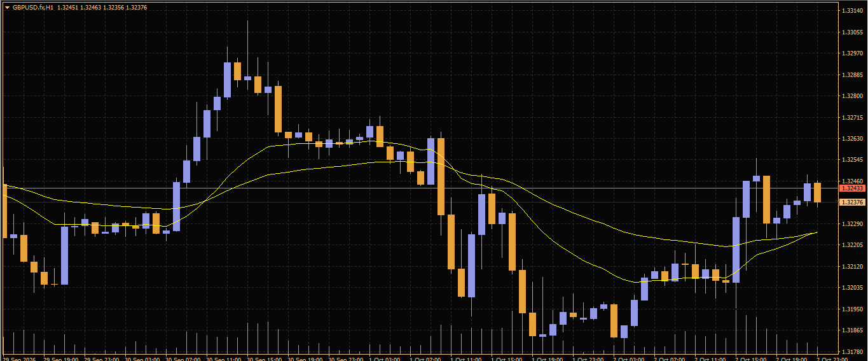Click the 1.33140 price scale label
This screenshot has height=361, width=868.
pos(852,11)
